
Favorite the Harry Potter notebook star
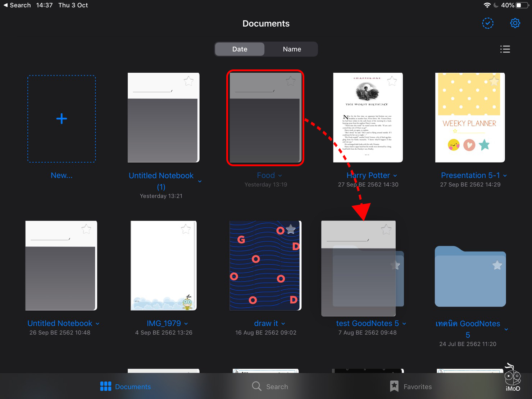point(392,81)
